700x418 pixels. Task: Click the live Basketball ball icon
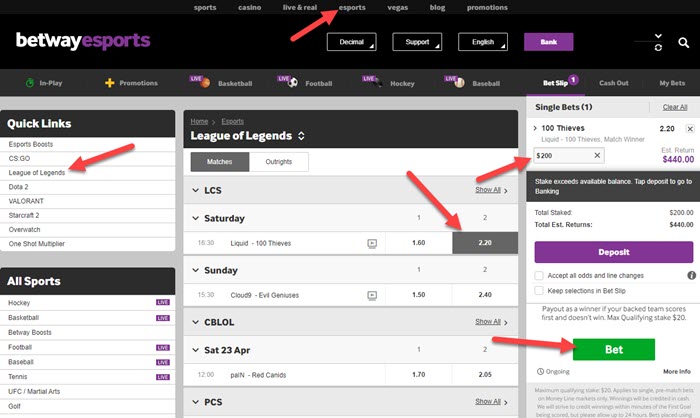point(205,83)
